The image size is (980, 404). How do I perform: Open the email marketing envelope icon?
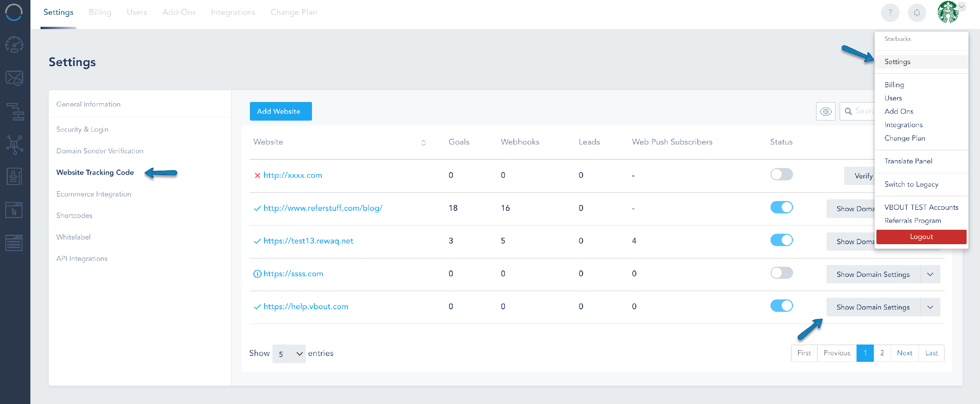(14, 78)
